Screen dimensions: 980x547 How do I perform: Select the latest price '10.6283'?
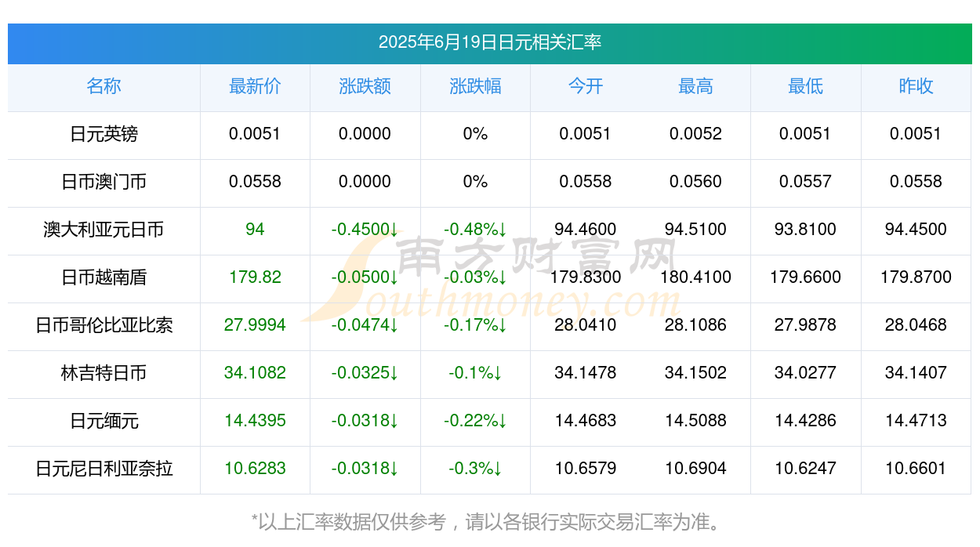click(255, 469)
